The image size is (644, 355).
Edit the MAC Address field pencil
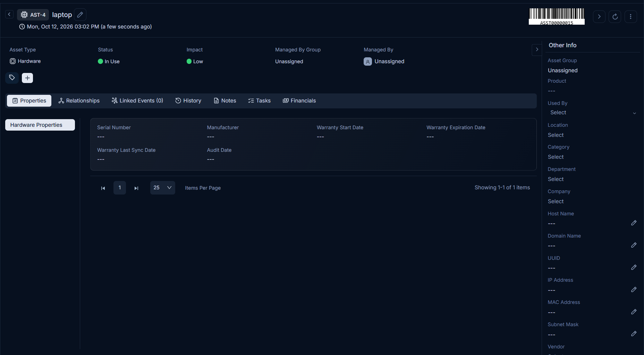tap(634, 312)
